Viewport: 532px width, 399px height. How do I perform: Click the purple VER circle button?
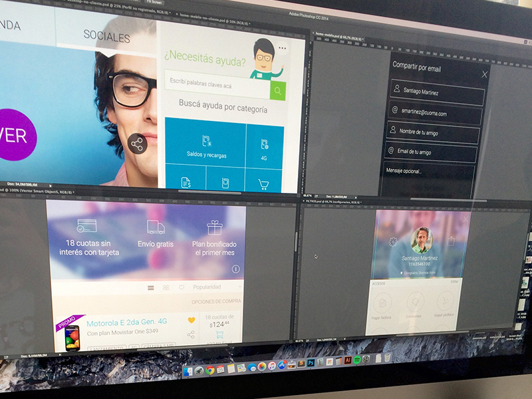(13, 135)
